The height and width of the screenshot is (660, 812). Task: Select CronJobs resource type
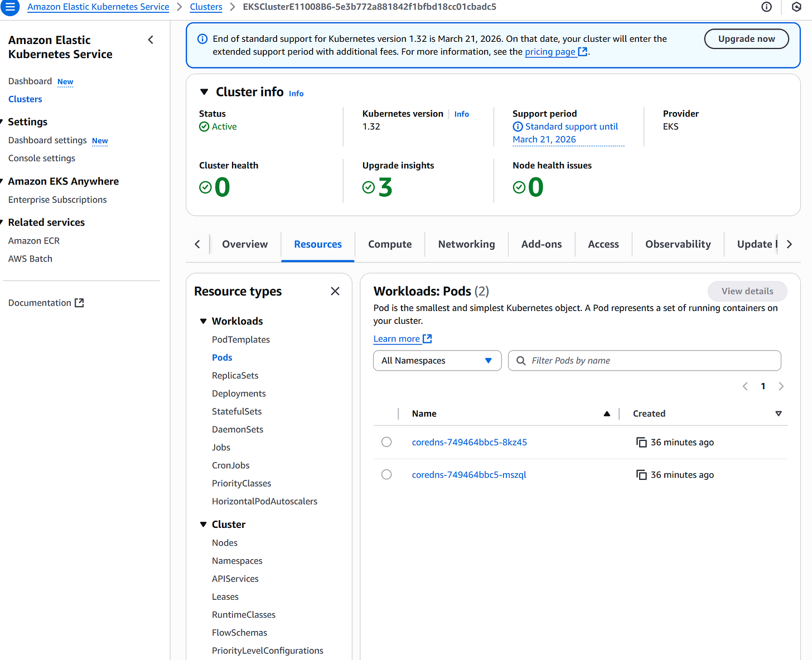click(231, 465)
